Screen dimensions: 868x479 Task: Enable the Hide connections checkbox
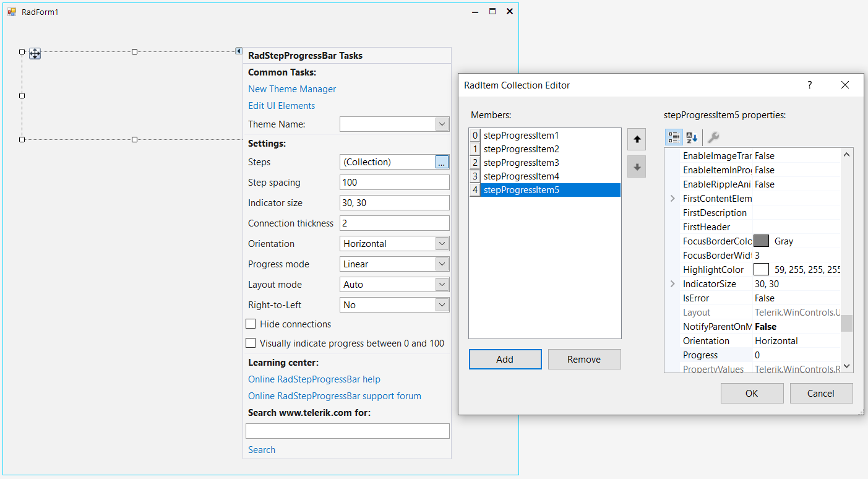click(x=251, y=324)
